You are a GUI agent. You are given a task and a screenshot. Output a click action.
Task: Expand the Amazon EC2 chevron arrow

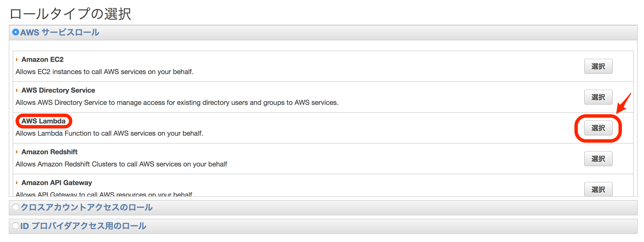point(17,59)
